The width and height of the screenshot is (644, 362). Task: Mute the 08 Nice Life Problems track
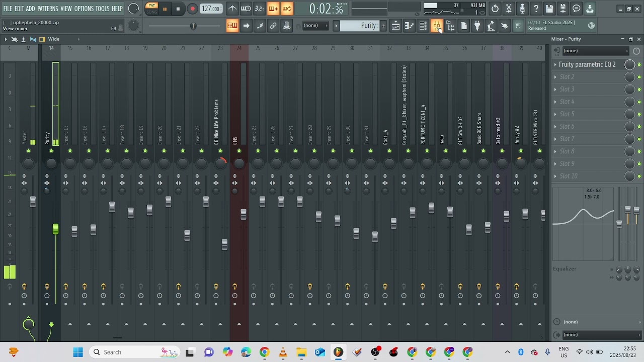click(220, 151)
